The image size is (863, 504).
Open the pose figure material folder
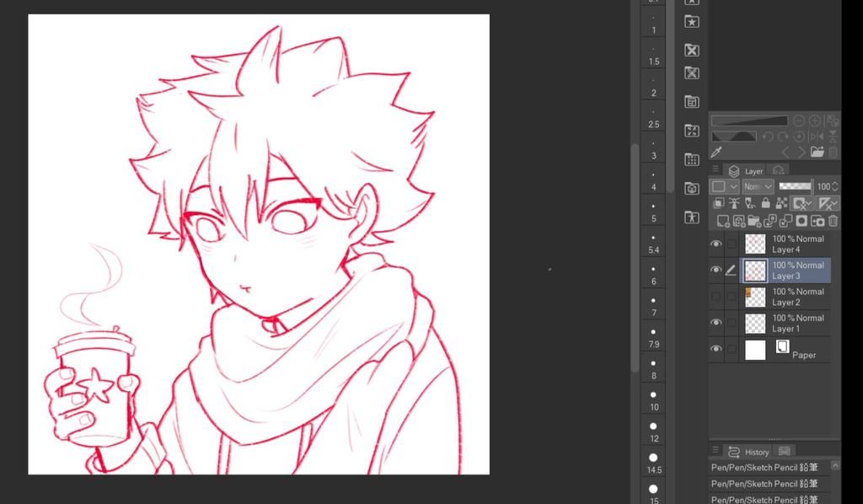point(692,217)
